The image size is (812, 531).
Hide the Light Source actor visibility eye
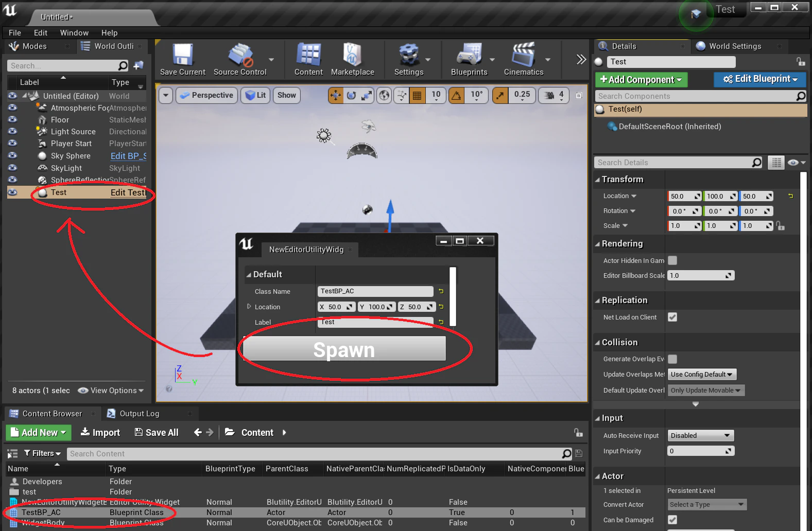[12, 131]
